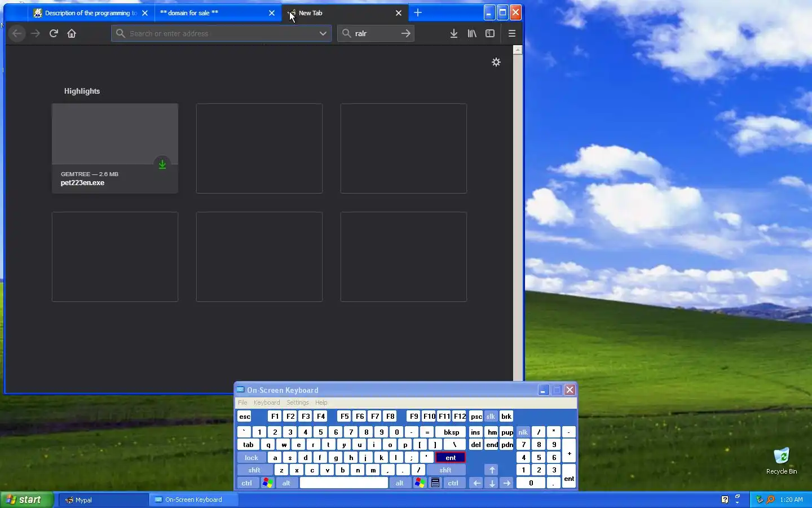The width and height of the screenshot is (812, 508).
Task: Toggle the left shft key
Action: coord(254,470)
